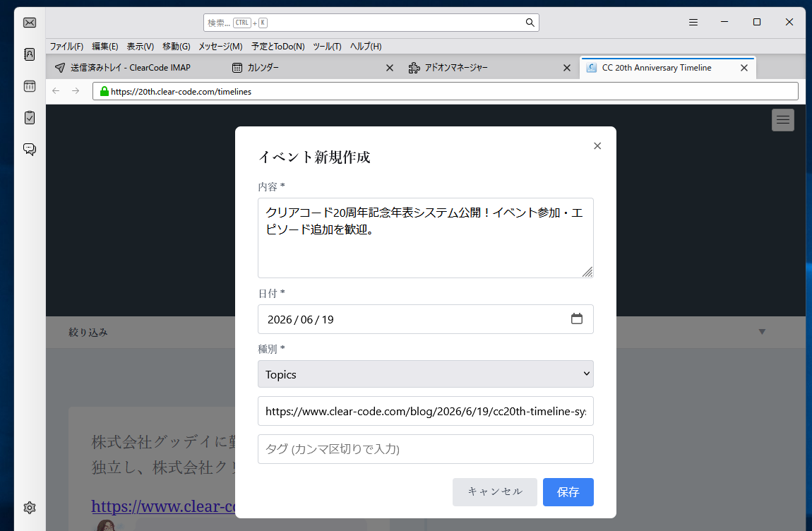
Task: Open the Mail space in sidebar
Action: tap(30, 23)
